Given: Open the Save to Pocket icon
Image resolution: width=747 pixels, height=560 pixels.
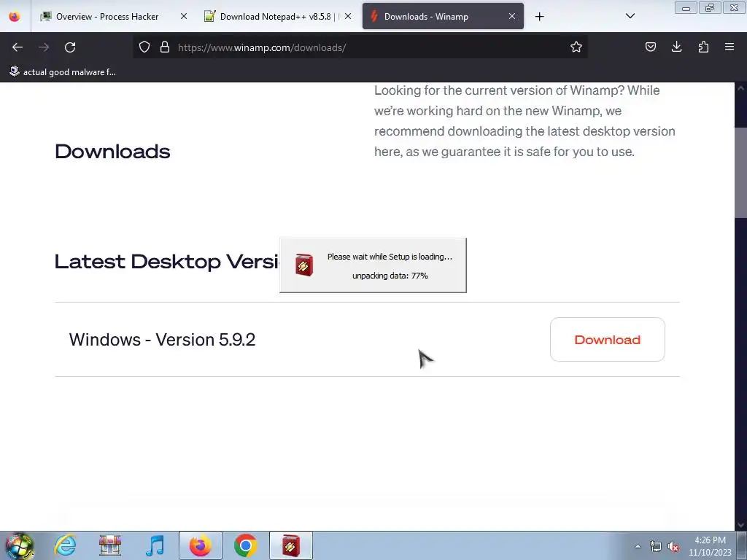Looking at the screenshot, I should click(650, 47).
